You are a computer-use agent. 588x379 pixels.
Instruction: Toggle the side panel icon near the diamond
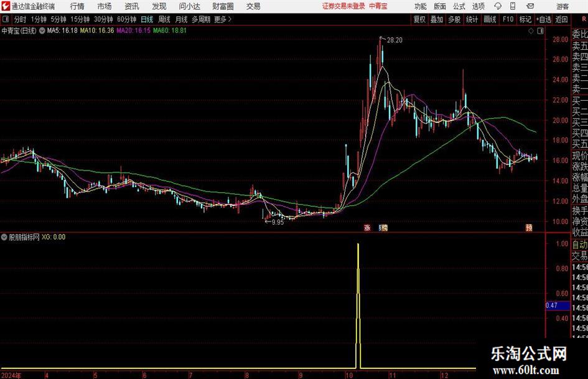(x=540, y=31)
